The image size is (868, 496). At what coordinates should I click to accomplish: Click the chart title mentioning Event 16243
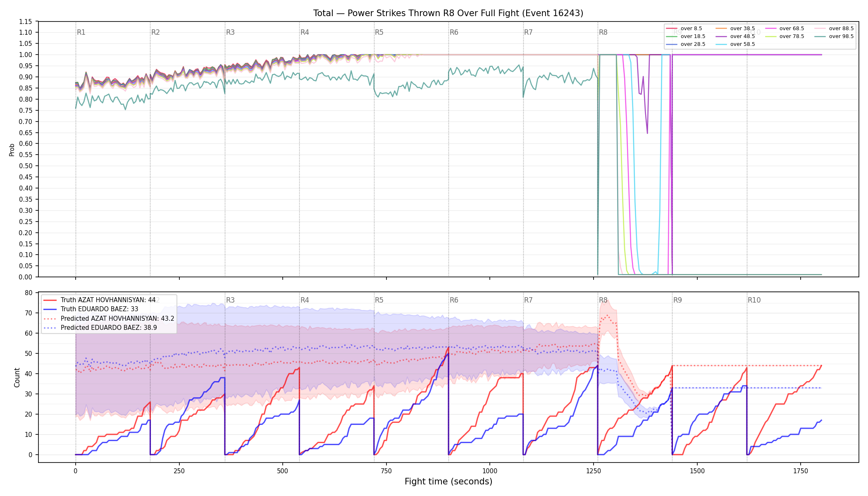pyautogui.click(x=448, y=13)
